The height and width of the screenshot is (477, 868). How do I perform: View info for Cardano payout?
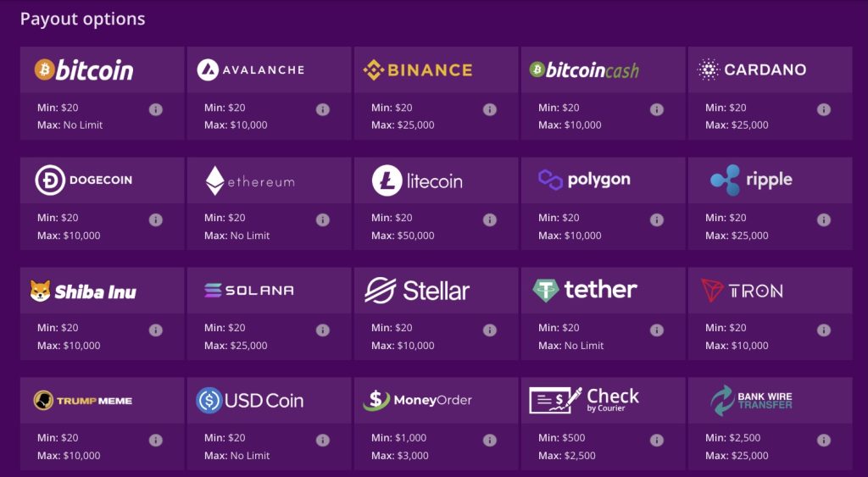[824, 109]
